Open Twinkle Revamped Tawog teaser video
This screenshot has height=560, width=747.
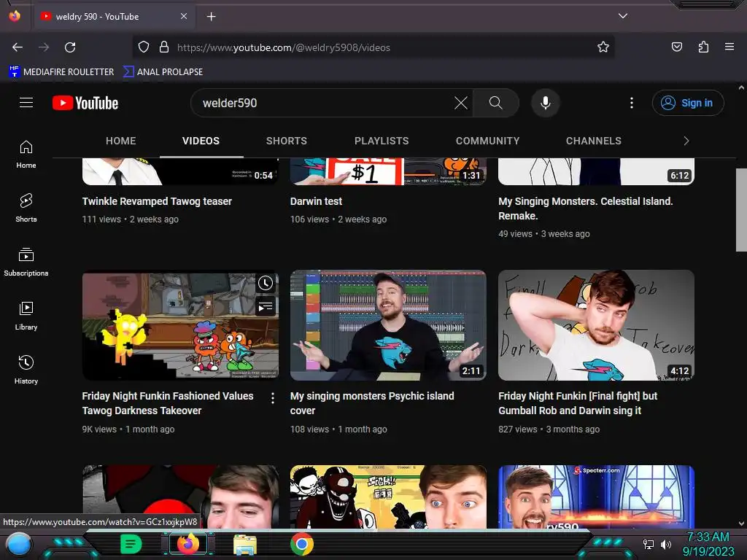point(157,201)
